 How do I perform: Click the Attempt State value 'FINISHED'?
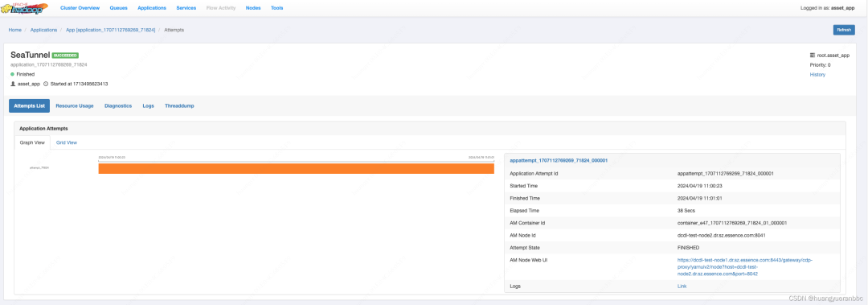(x=688, y=247)
